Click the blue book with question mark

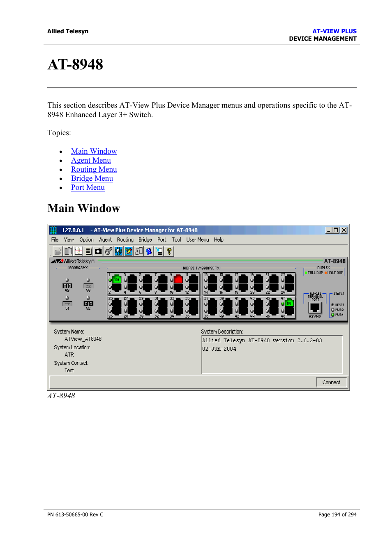click(x=149, y=251)
